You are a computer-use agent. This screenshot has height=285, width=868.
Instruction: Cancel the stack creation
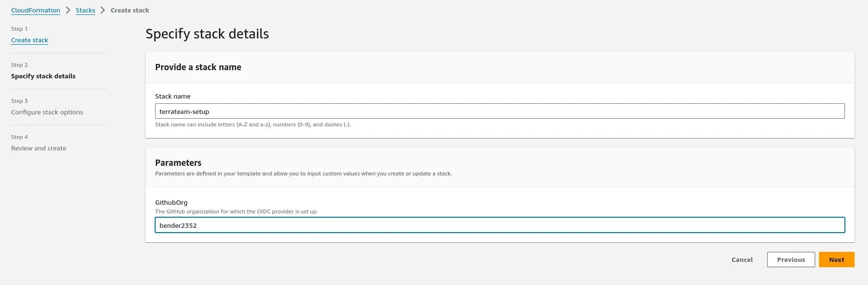pyautogui.click(x=742, y=260)
